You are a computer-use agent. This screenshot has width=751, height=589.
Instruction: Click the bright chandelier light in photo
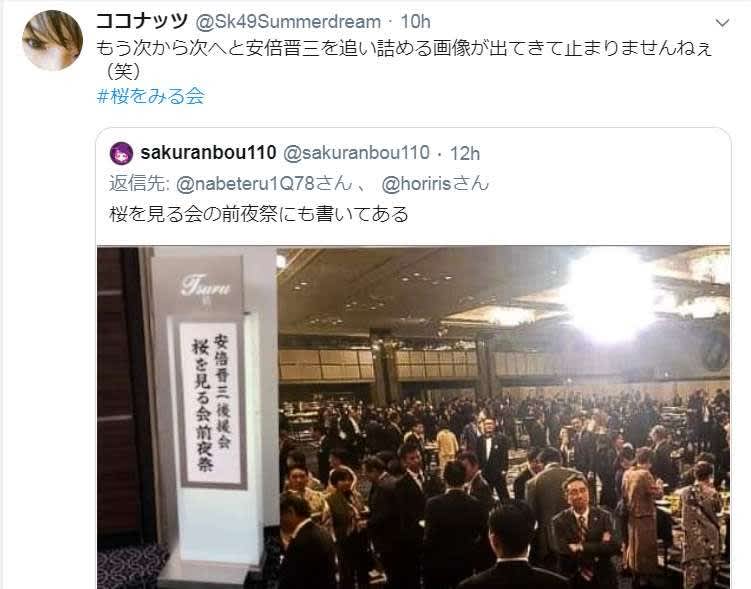[x=609, y=294]
